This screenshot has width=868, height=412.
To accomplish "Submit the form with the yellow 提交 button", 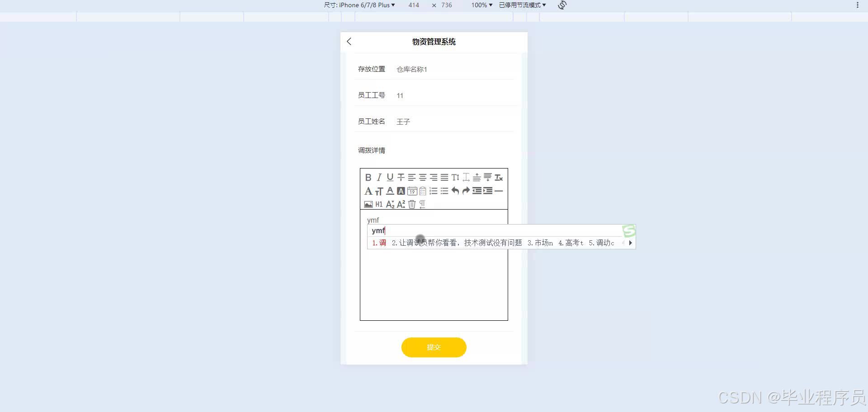I will pos(434,347).
